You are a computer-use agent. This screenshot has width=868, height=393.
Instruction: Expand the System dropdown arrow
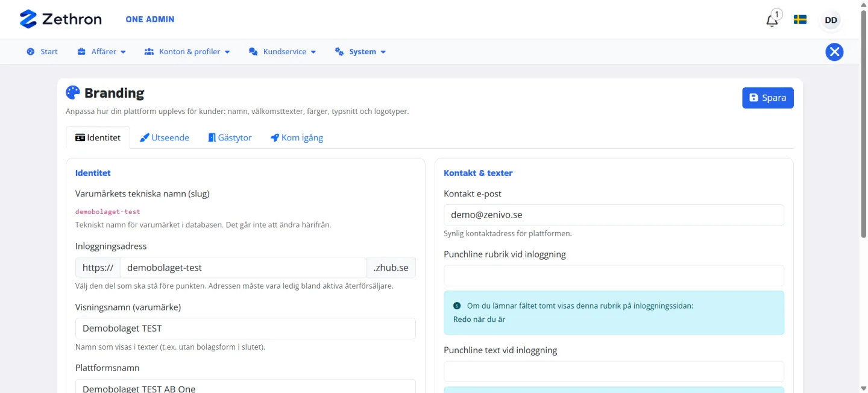pyautogui.click(x=383, y=52)
